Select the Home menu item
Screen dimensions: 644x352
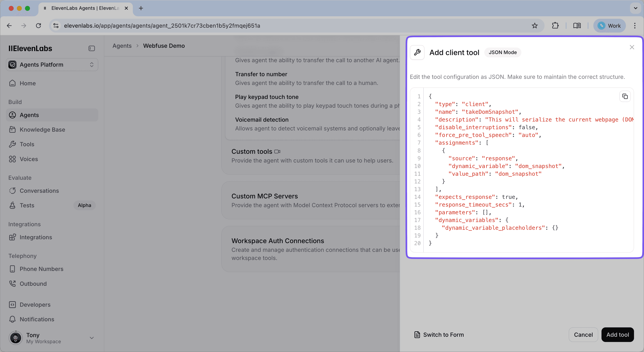(27, 83)
